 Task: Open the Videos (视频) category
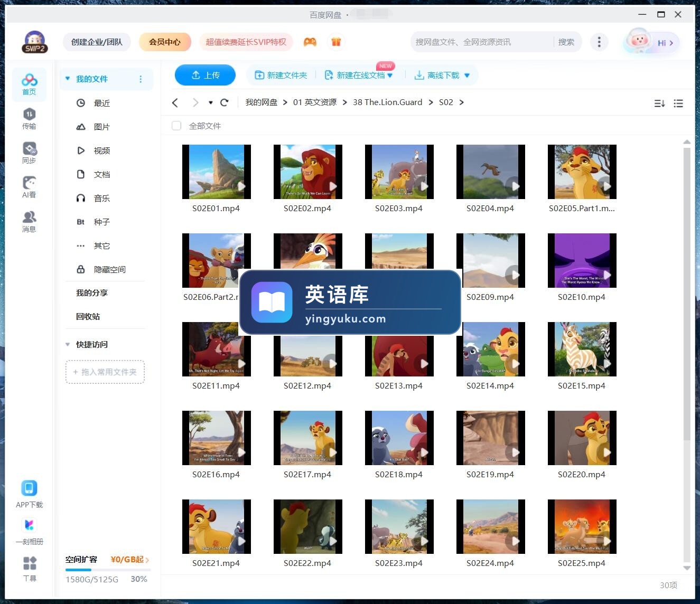102,150
